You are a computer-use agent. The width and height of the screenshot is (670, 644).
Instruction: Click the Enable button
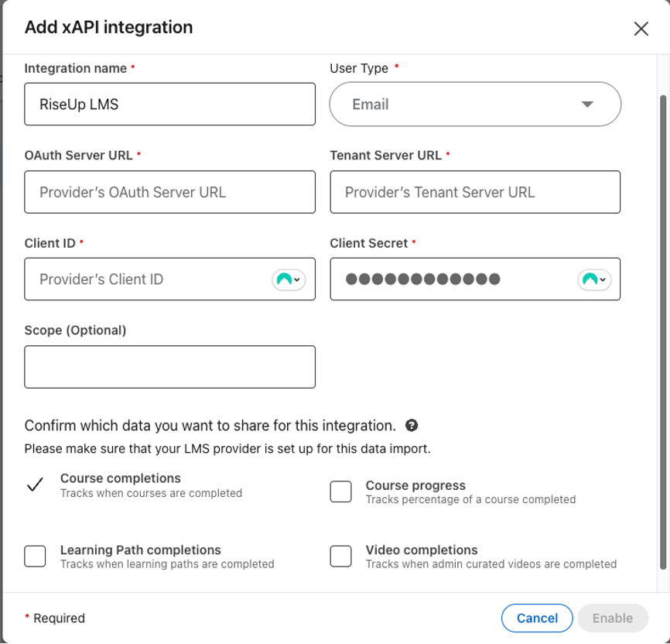point(612,618)
